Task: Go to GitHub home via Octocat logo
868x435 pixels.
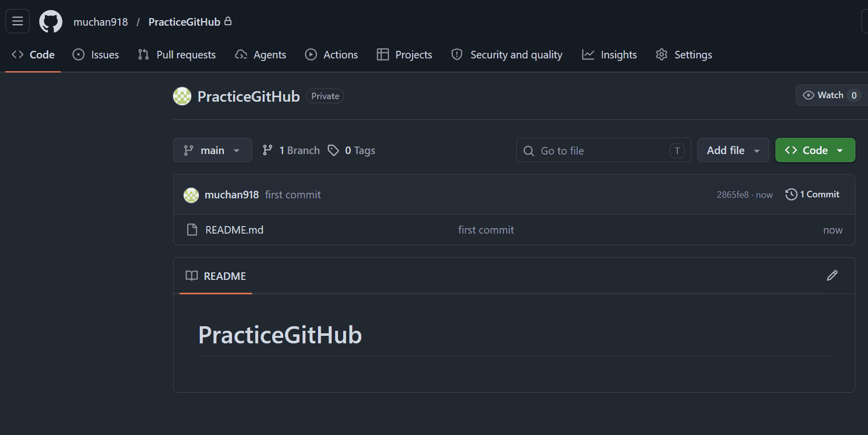Action: point(51,22)
